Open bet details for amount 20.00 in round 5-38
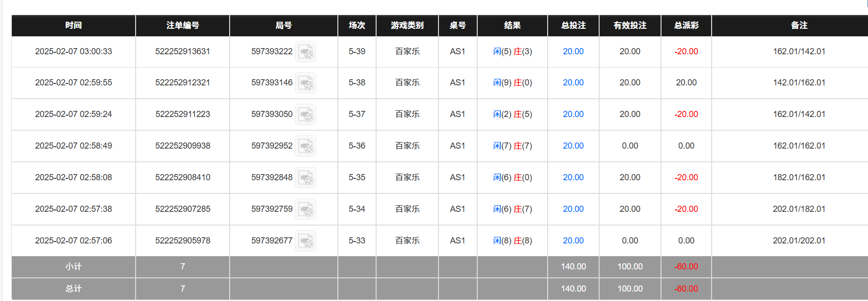The height and width of the screenshot is (301, 868). pyautogui.click(x=573, y=83)
